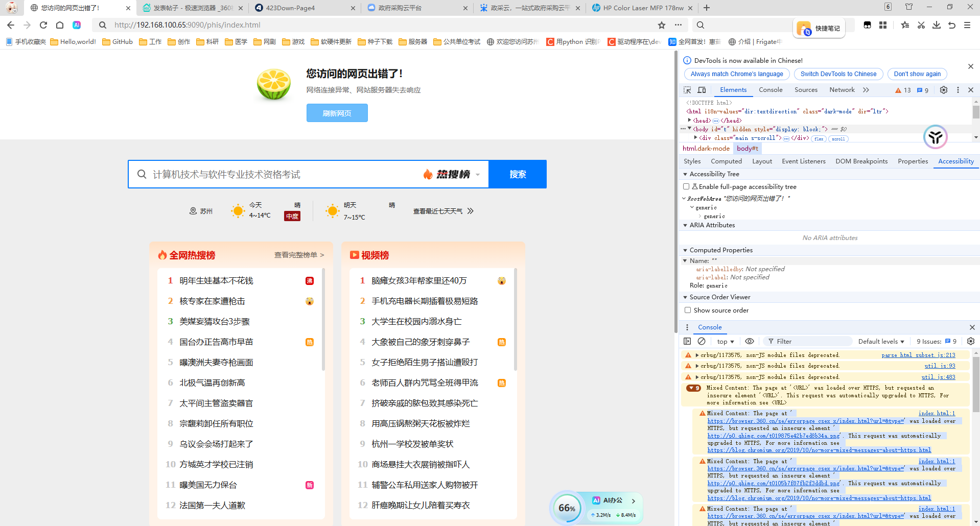Click the 刷新网页 refresh button
980x526 pixels.
(x=337, y=113)
